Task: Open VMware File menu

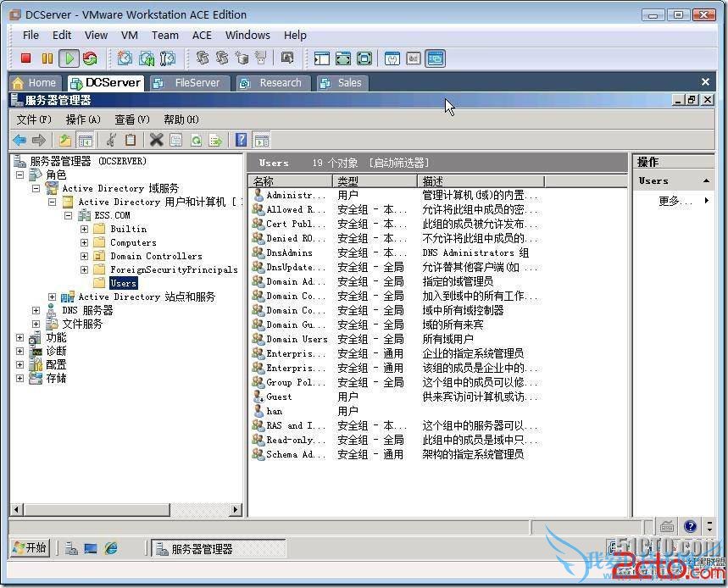Action: click(x=31, y=36)
